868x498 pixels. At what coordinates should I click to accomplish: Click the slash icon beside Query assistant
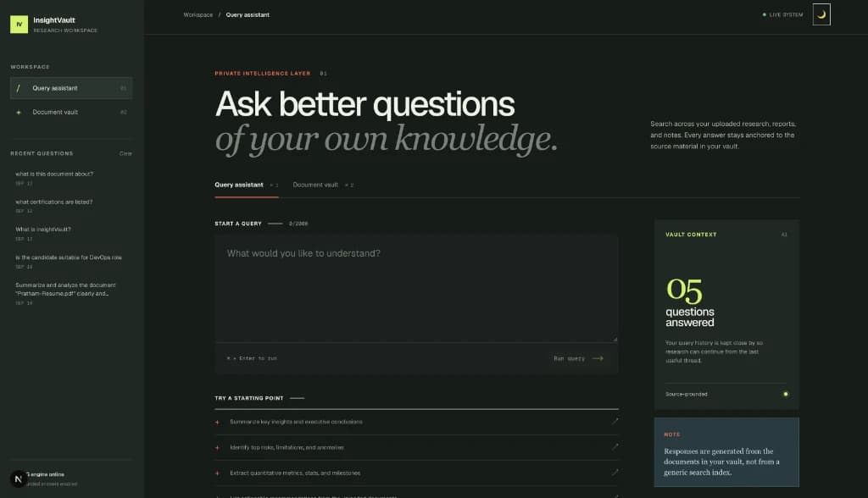(x=19, y=88)
